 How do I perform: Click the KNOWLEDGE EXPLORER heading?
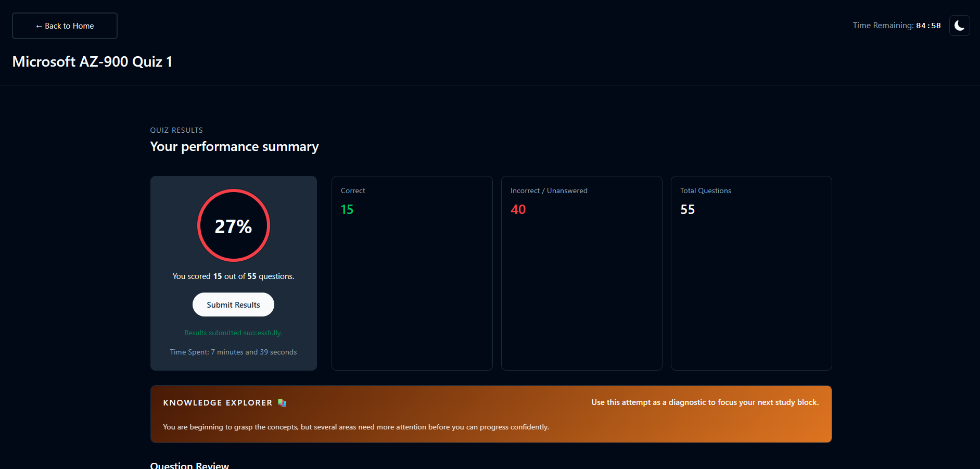point(218,403)
